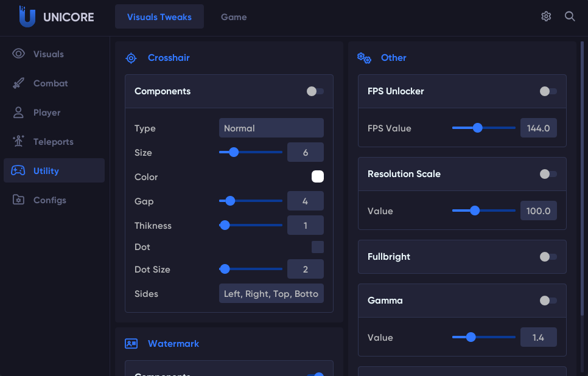Click the Player person icon
This screenshot has height=376, width=588.
pos(19,113)
